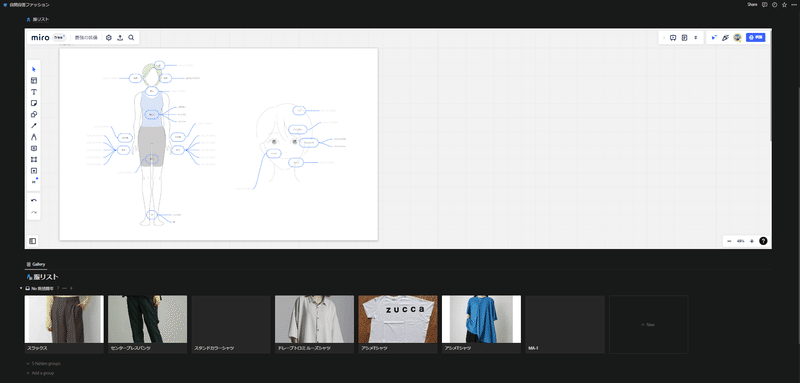Open the templates tool in Miro toolbar

click(34, 81)
